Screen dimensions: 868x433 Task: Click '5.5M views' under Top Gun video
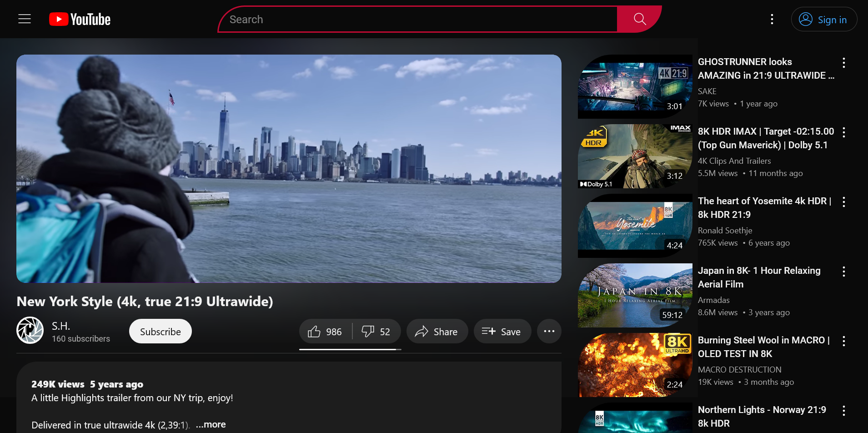[x=717, y=173]
